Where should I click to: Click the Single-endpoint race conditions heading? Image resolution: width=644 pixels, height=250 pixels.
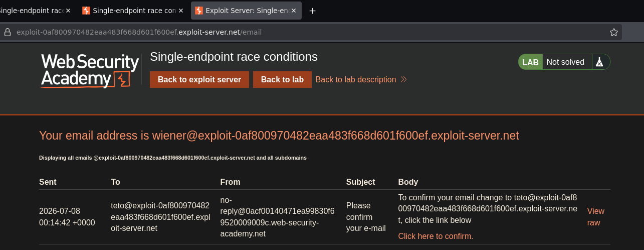[x=234, y=57]
